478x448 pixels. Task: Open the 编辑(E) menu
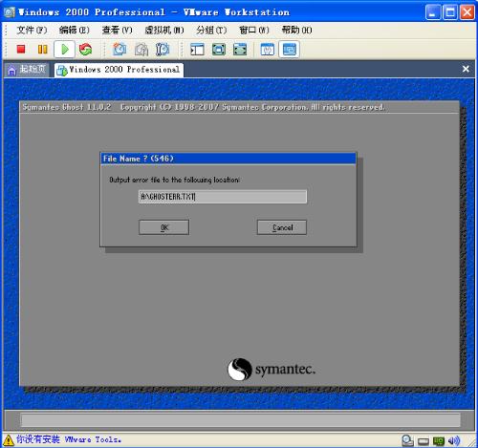(x=75, y=31)
